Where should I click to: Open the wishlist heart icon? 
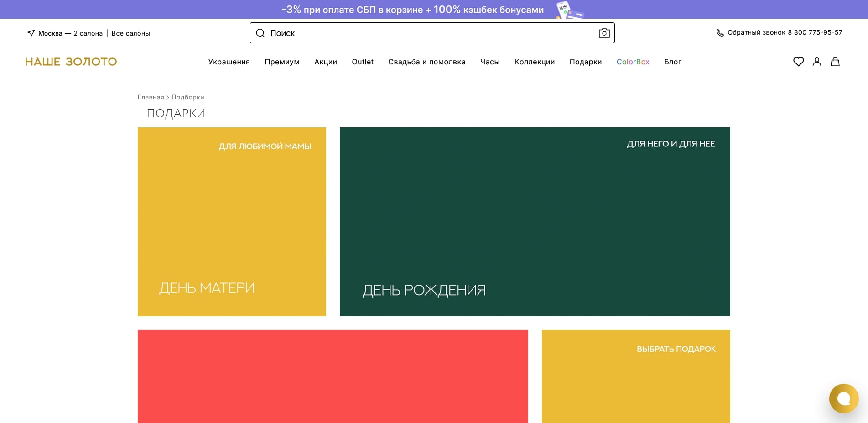[x=798, y=62]
